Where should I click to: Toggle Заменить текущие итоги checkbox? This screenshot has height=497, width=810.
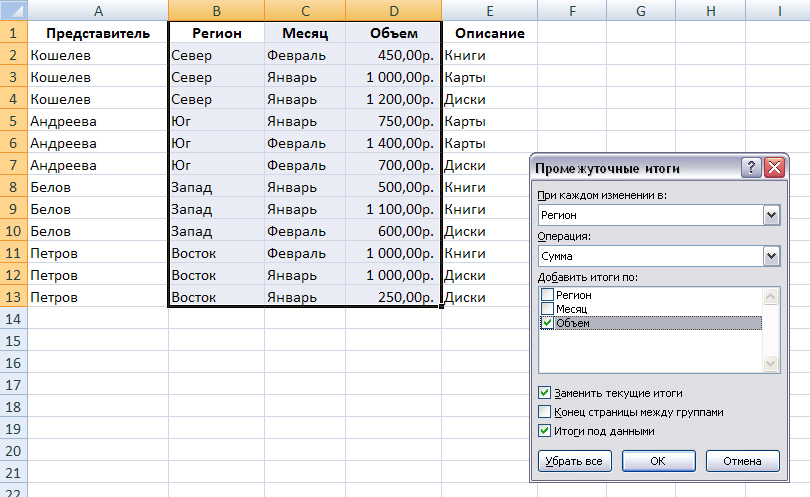(544, 393)
